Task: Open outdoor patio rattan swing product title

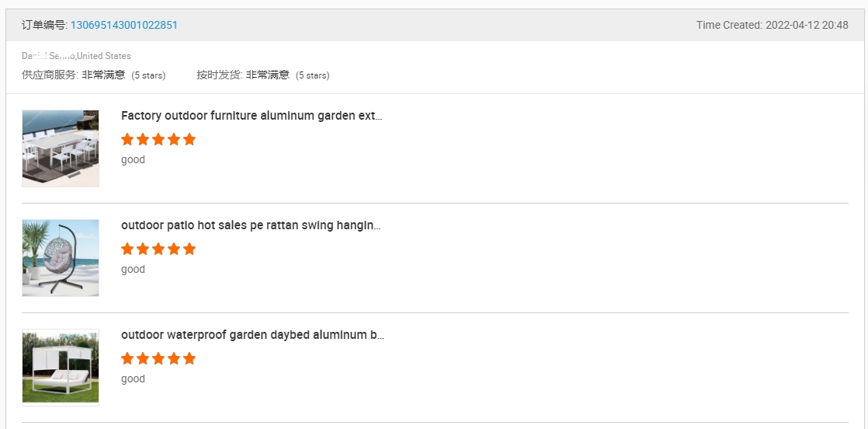Action: 251,225
